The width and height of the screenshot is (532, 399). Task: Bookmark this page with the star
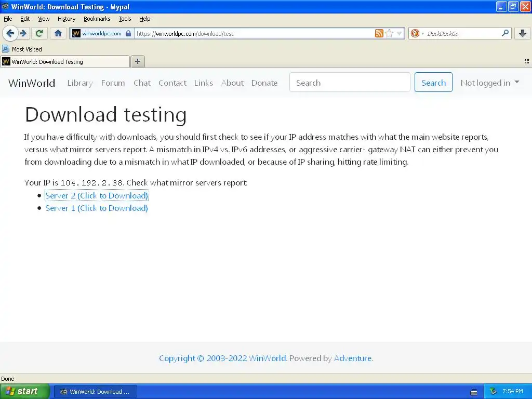pyautogui.click(x=389, y=33)
